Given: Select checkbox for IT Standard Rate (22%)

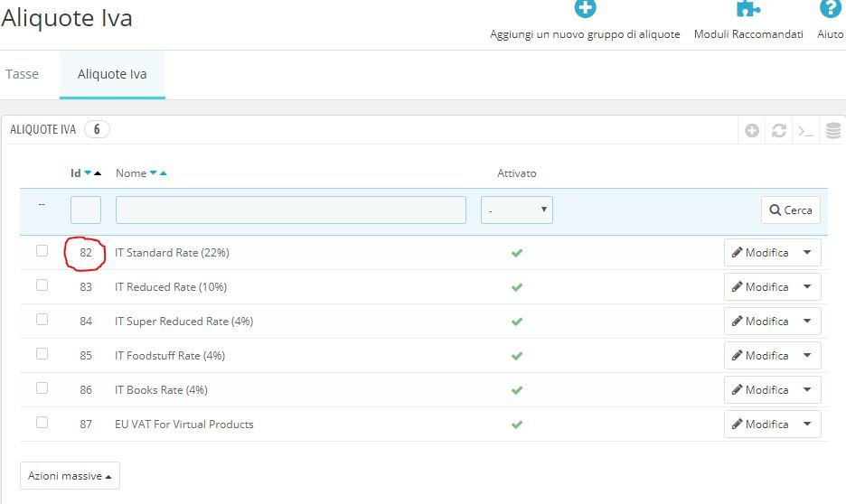Looking at the screenshot, I should point(42,251).
